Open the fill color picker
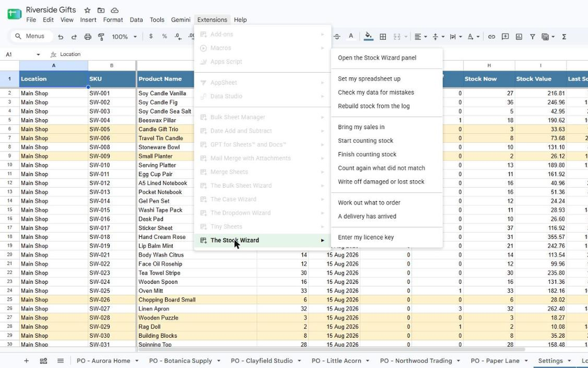The image size is (588, 368). tap(368, 37)
